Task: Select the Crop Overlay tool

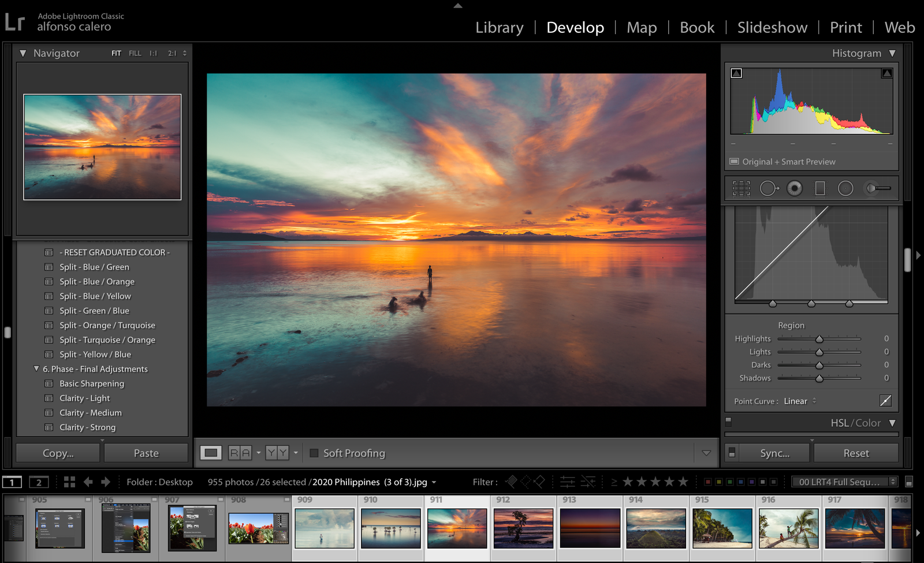Action: click(741, 188)
